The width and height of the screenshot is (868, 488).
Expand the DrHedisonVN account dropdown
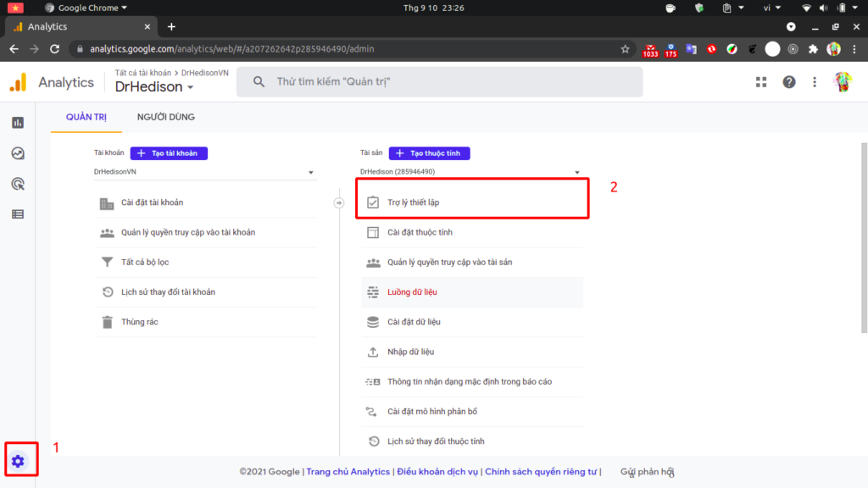click(204, 172)
